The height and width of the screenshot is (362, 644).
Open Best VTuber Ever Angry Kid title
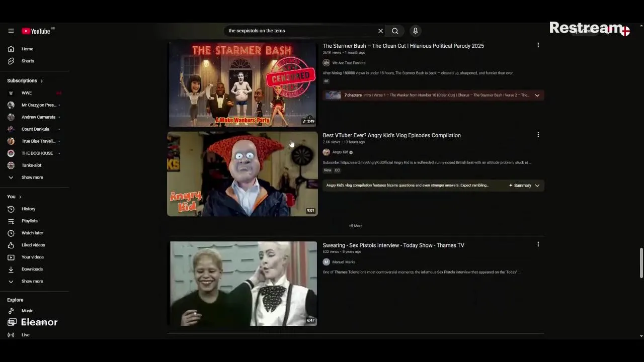tap(391, 135)
